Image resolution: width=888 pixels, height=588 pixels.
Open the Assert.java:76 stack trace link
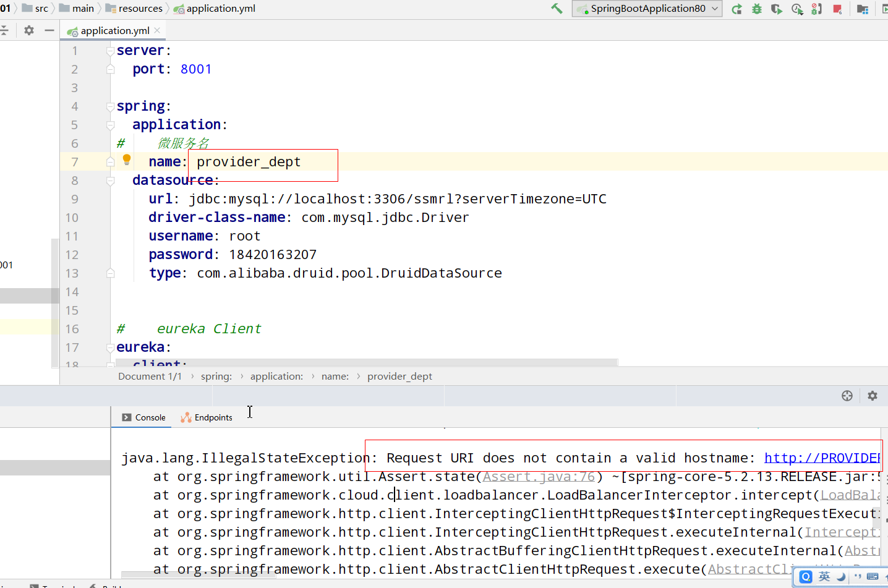tap(539, 477)
